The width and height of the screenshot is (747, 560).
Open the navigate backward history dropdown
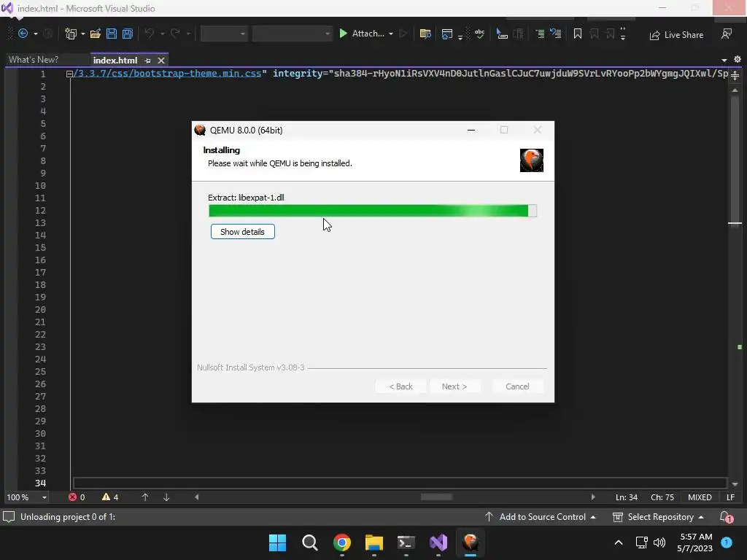click(35, 34)
